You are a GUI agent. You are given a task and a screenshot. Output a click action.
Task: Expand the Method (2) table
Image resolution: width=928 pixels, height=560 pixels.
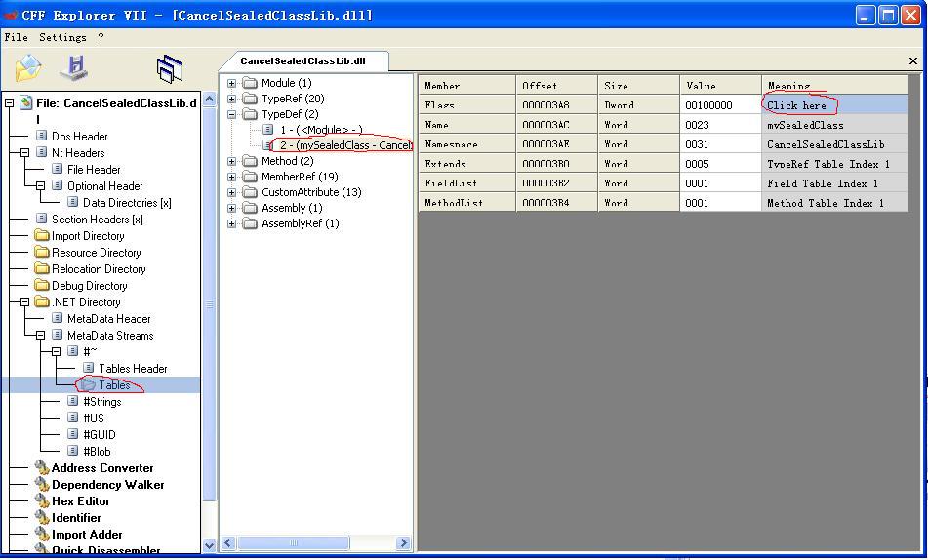pos(232,161)
